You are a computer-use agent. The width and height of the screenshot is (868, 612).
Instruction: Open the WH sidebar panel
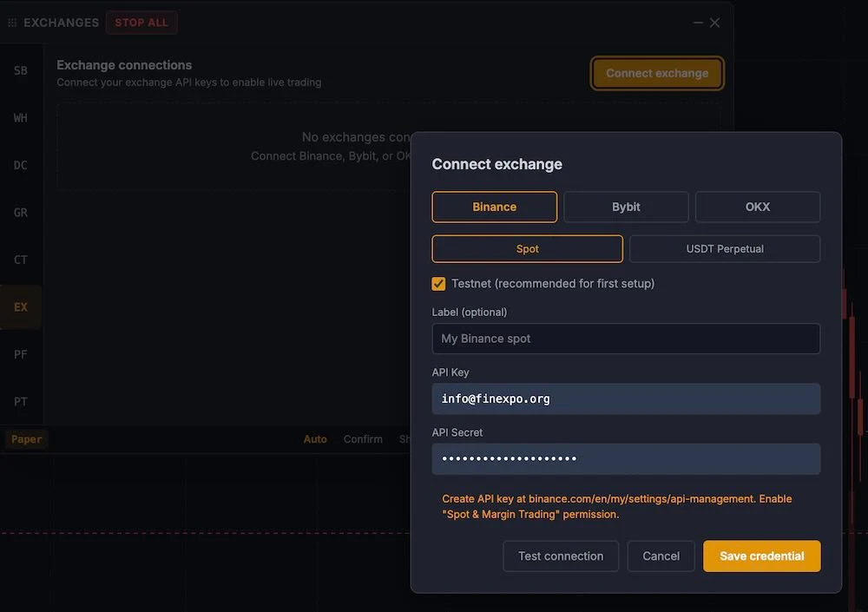(21, 118)
